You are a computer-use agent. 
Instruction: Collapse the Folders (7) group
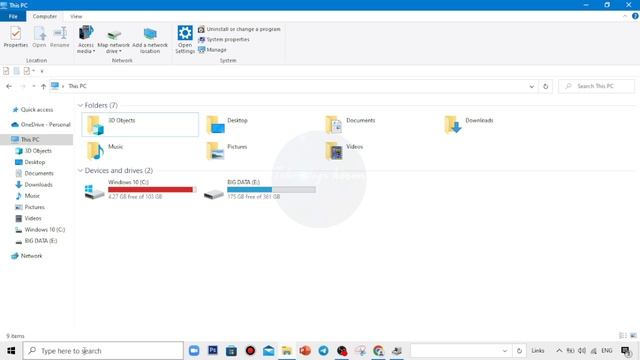(80, 105)
